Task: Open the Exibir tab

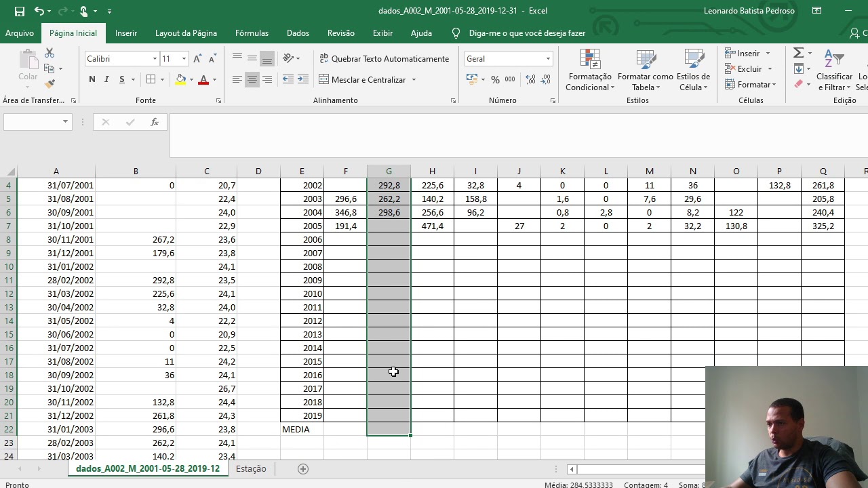Action: click(382, 33)
